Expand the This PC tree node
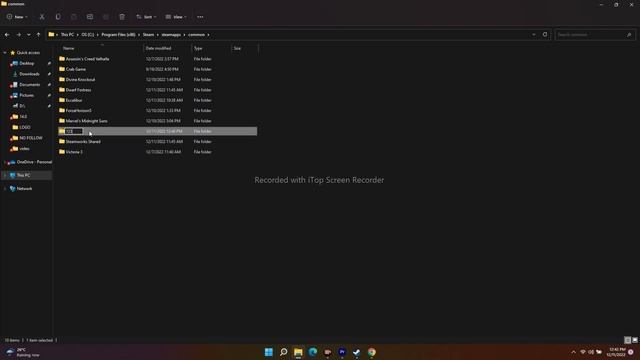This screenshot has height=360, width=640. coord(5,175)
